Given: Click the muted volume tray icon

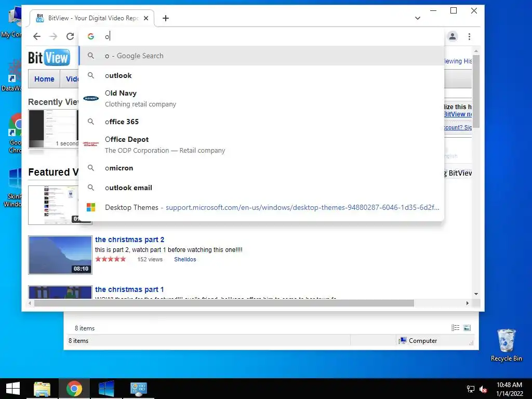Looking at the screenshot, I should pyautogui.click(x=483, y=389).
